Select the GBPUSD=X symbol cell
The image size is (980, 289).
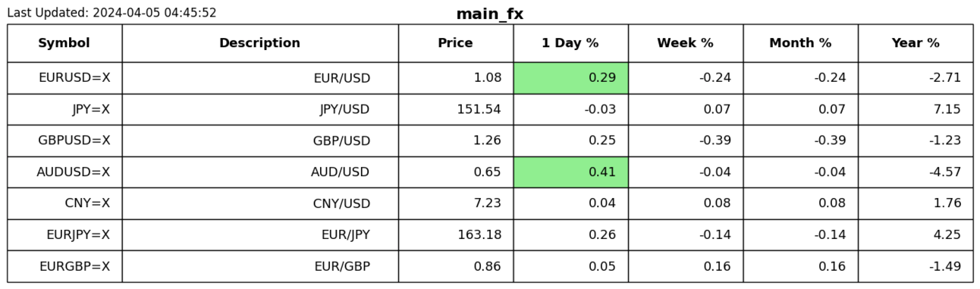coord(64,141)
